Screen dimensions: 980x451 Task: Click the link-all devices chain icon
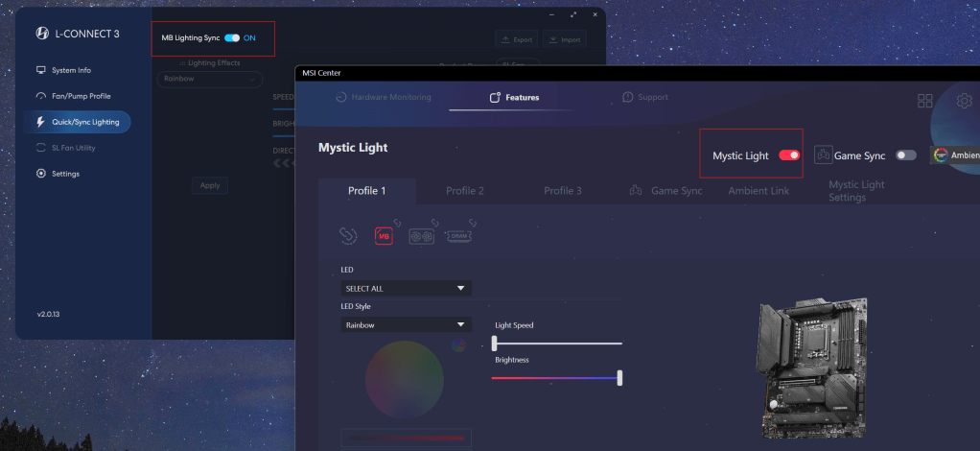coord(349,235)
